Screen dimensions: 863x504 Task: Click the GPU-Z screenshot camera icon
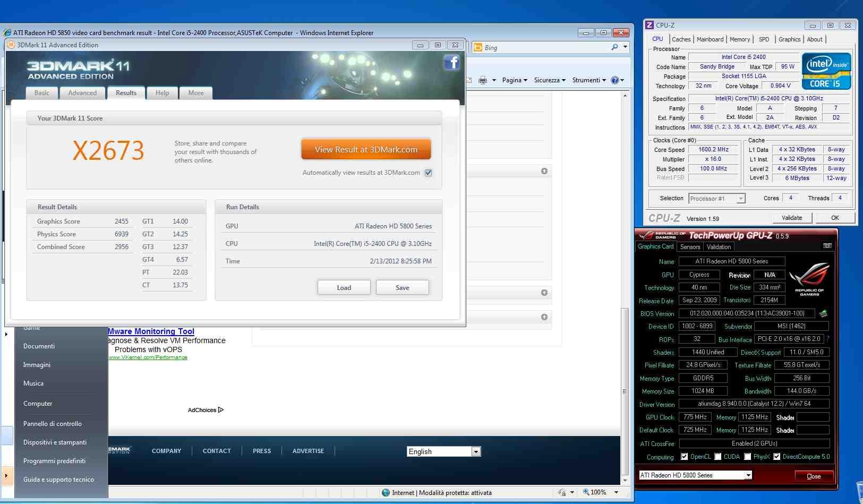click(827, 246)
